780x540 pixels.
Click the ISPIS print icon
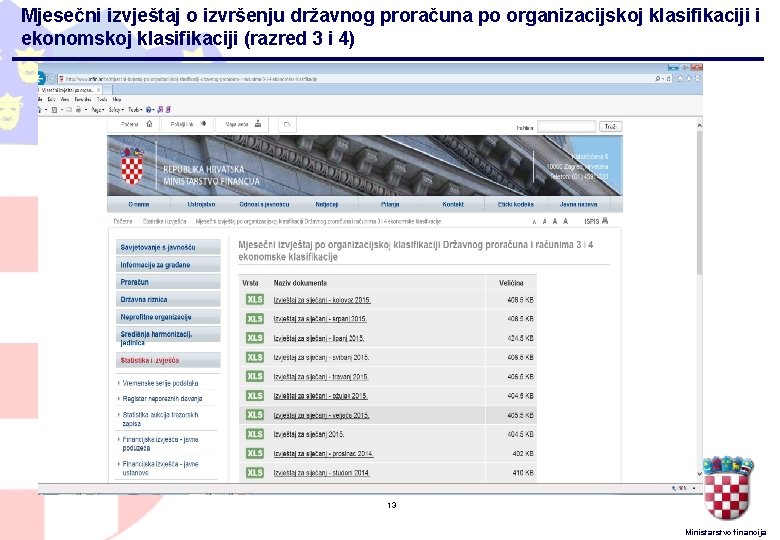605,221
